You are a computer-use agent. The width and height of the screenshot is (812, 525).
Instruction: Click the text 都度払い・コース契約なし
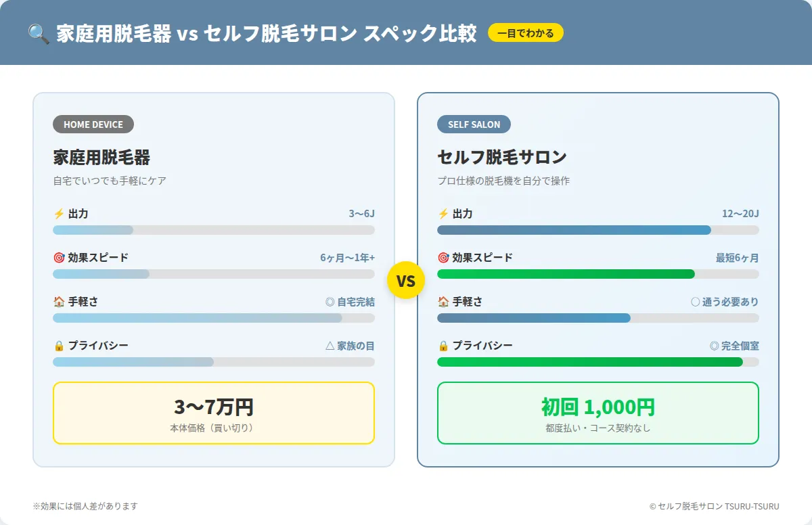(x=598, y=428)
